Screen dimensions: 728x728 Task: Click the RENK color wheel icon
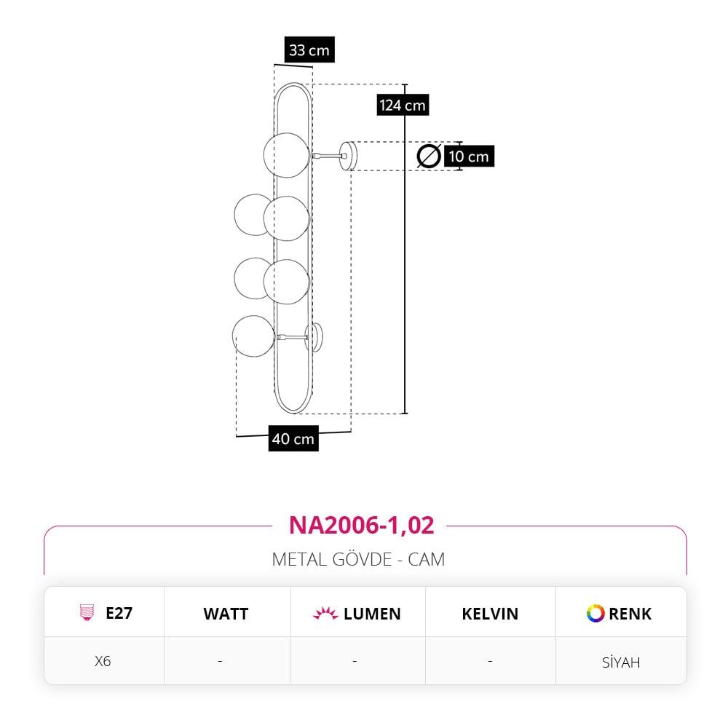click(x=596, y=613)
